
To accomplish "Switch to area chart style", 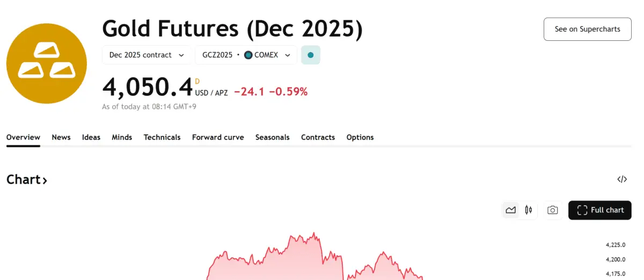I will [x=510, y=210].
